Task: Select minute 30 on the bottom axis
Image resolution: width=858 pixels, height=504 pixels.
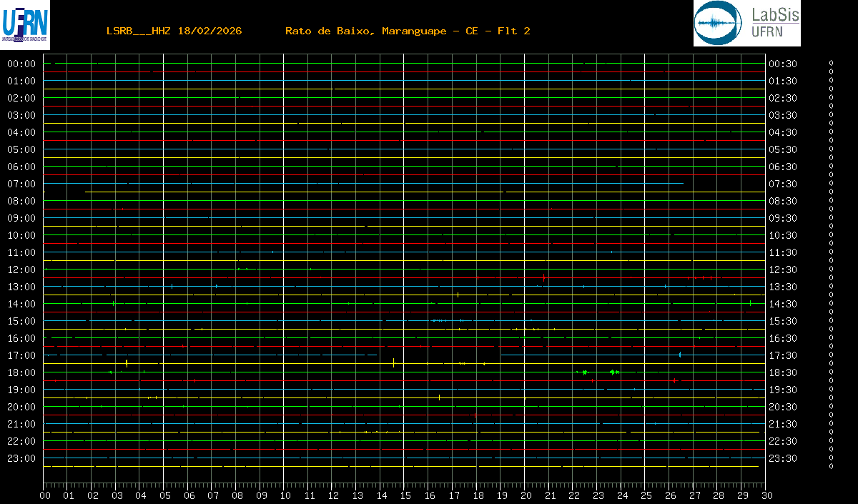Action: click(x=766, y=495)
